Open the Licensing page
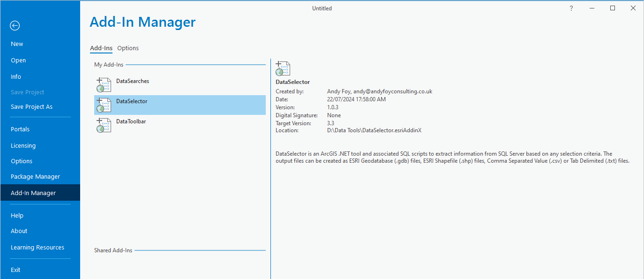Viewport: 644px width, 279px height. coord(23,146)
